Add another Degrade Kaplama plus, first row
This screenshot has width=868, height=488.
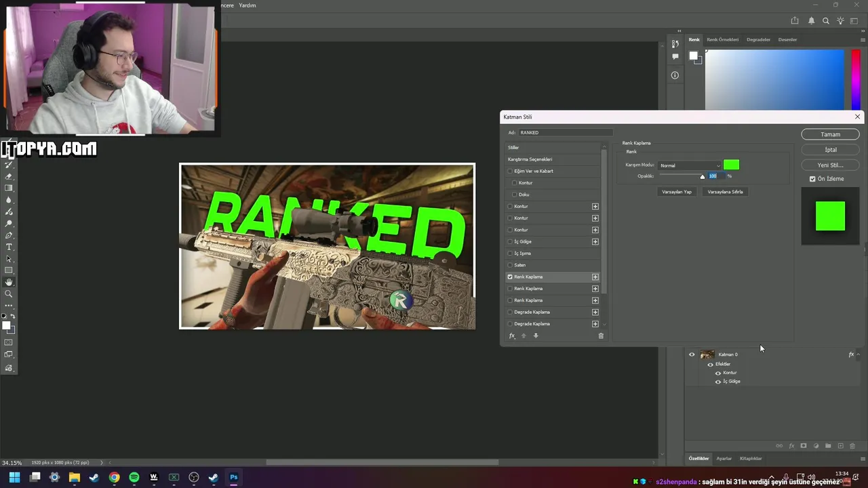595,312
